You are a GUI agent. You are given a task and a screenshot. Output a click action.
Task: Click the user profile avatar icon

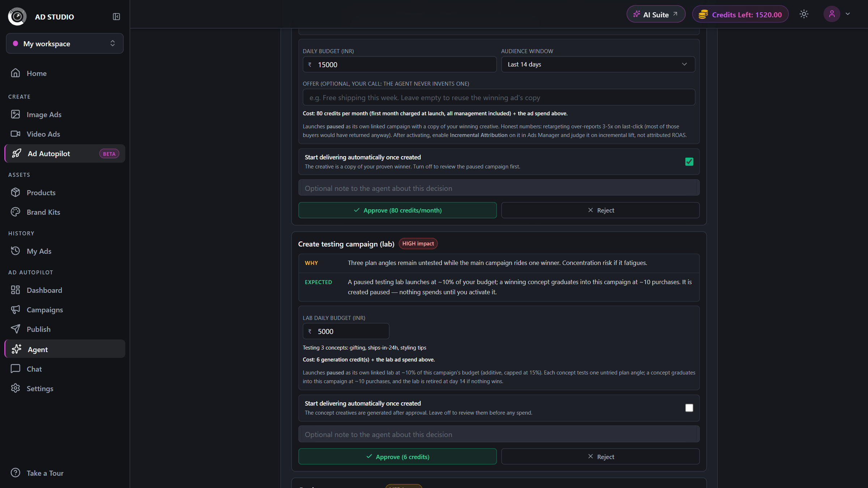[832, 14]
